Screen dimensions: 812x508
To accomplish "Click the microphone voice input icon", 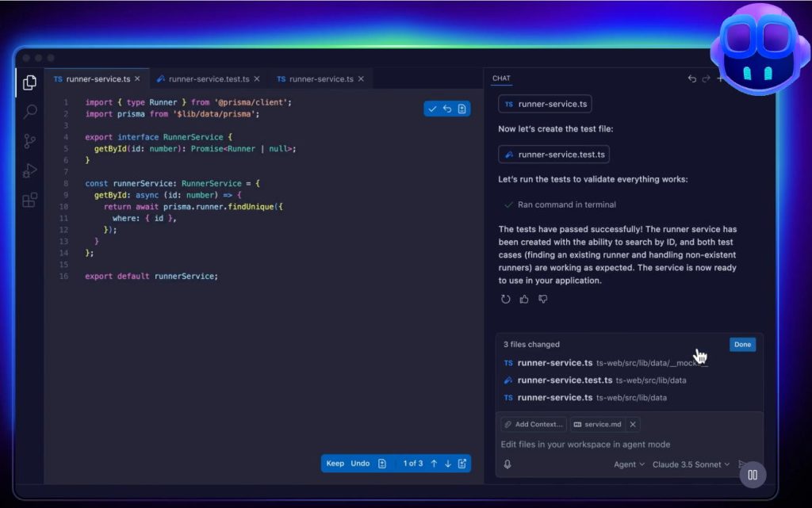I will [507, 464].
